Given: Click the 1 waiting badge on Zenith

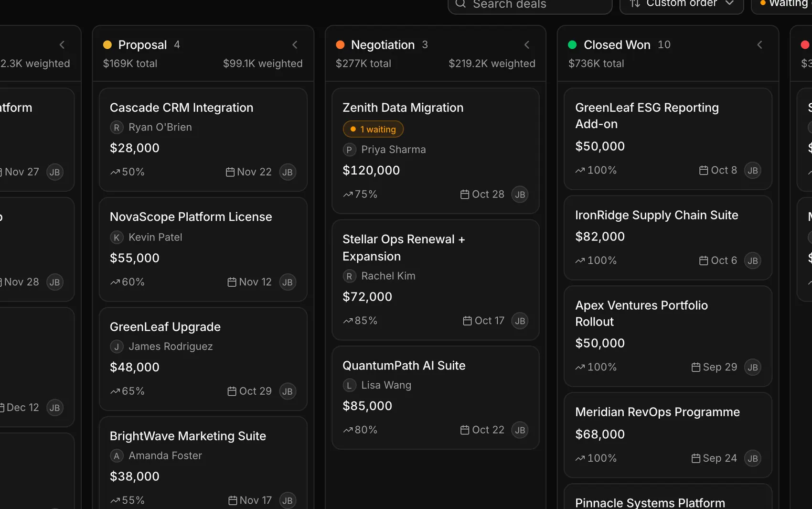Looking at the screenshot, I should coord(373,129).
